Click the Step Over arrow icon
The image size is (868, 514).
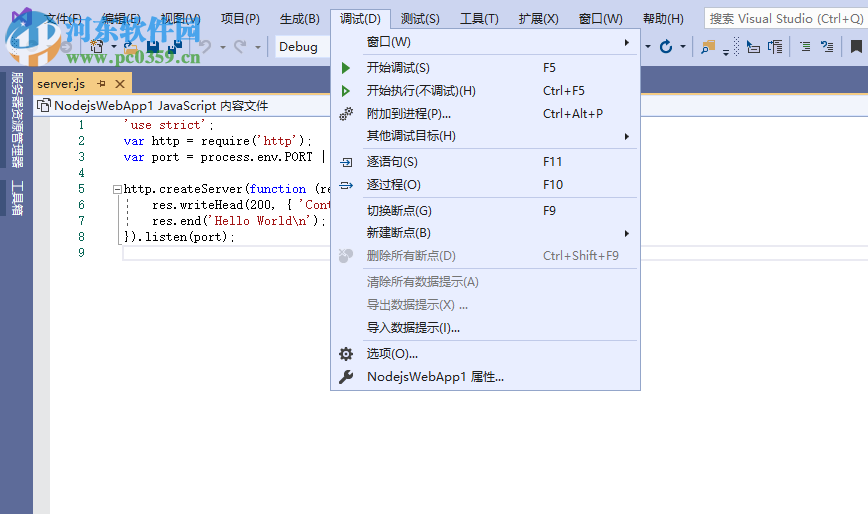pos(346,185)
